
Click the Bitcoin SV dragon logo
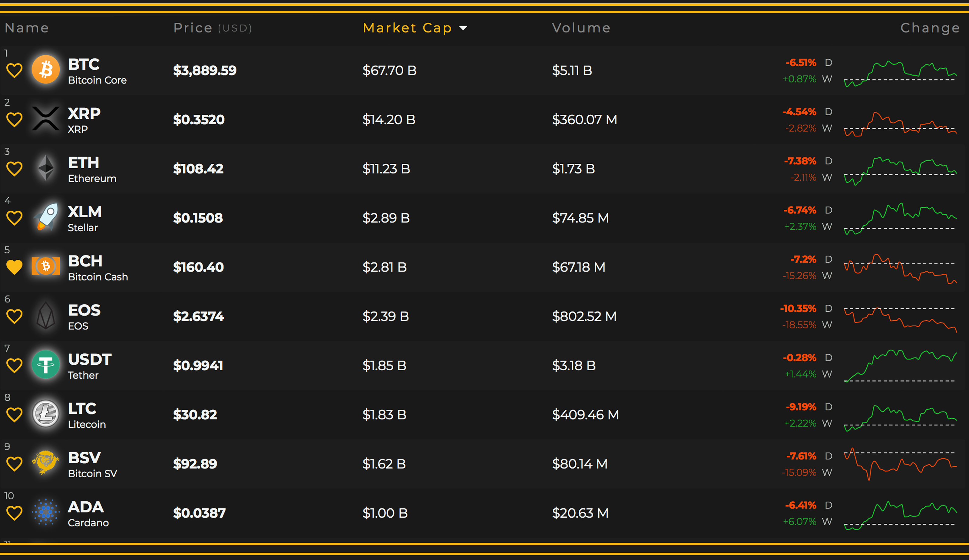(46, 463)
